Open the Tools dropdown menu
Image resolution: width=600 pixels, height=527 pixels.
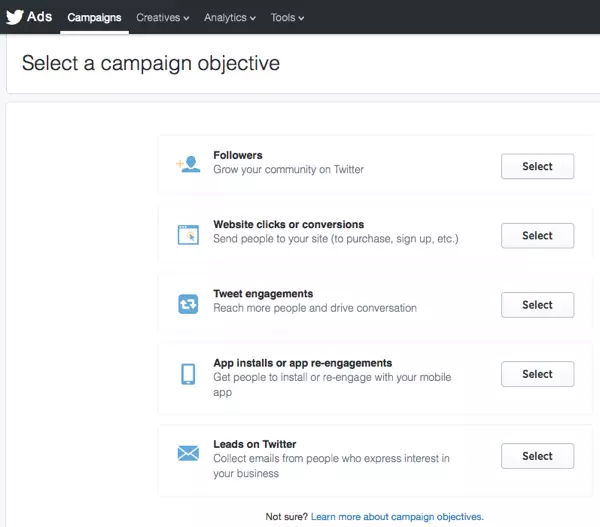[287, 17]
